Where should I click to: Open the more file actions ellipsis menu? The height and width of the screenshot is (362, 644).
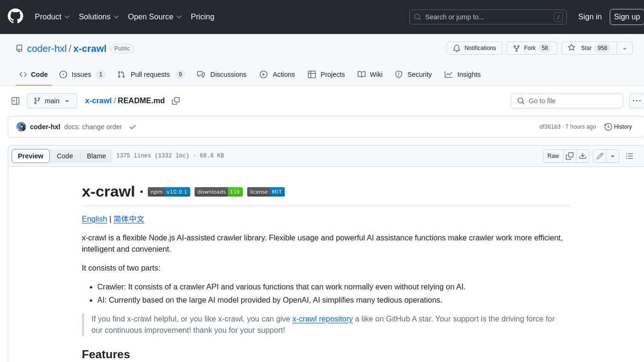pyautogui.click(x=636, y=101)
